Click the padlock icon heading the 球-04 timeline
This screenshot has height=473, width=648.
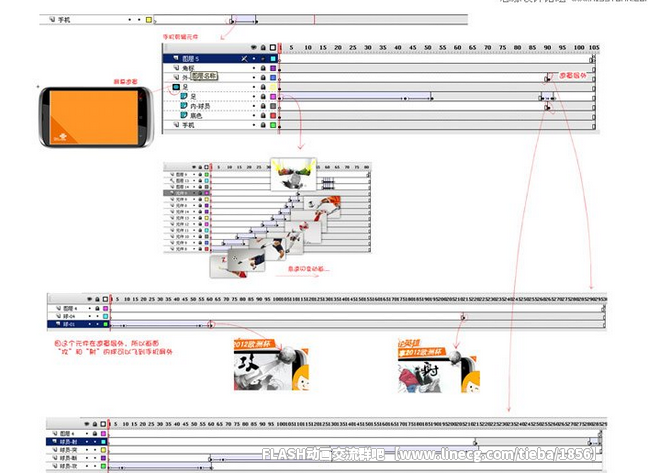click(97, 299)
